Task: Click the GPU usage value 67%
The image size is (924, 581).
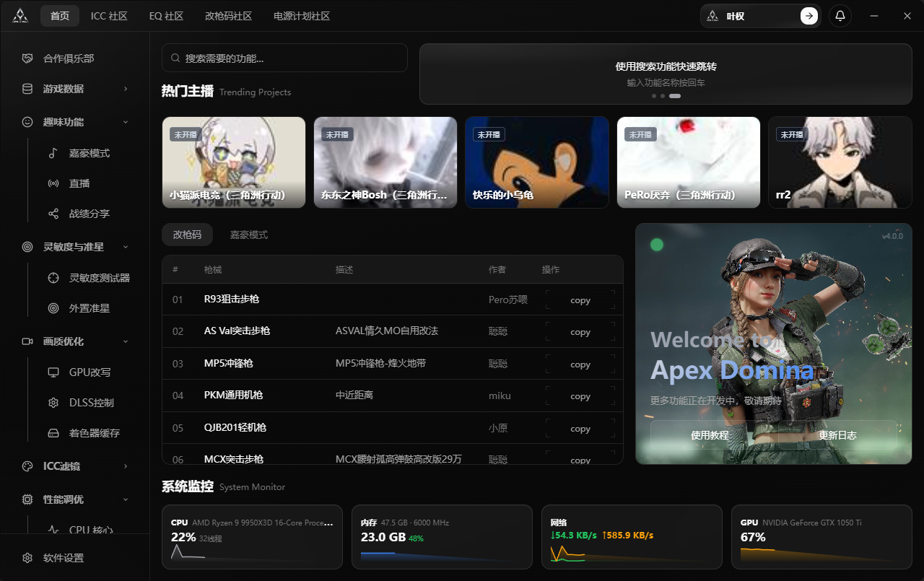Action: [753, 537]
